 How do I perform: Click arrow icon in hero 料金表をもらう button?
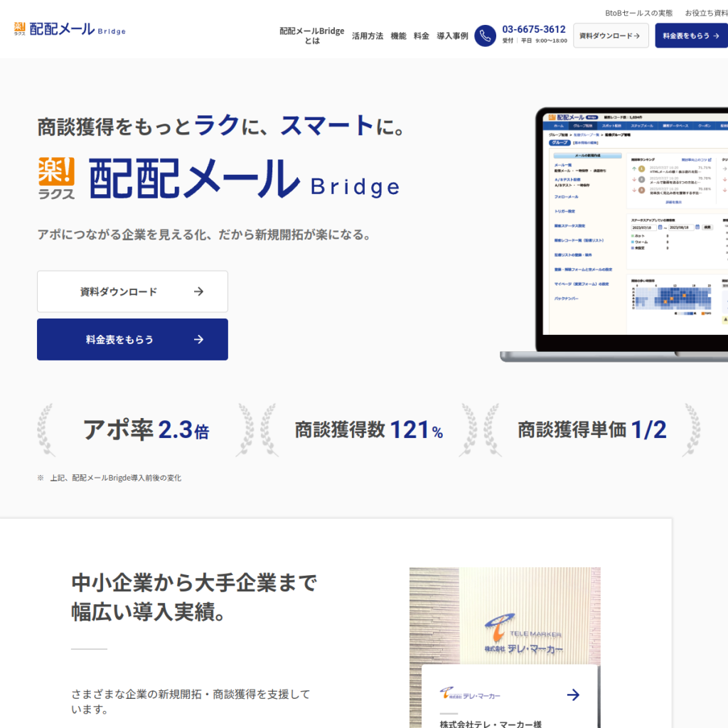199,339
